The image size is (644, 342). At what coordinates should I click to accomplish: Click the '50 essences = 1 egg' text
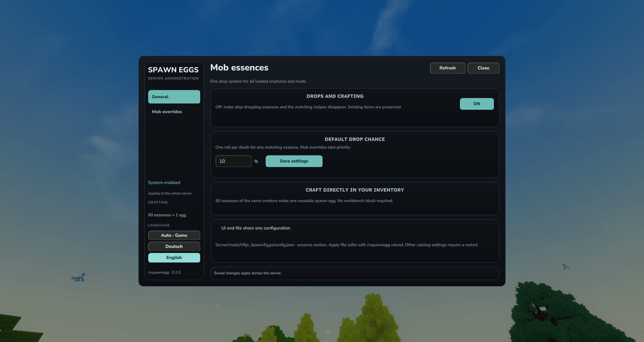click(167, 215)
